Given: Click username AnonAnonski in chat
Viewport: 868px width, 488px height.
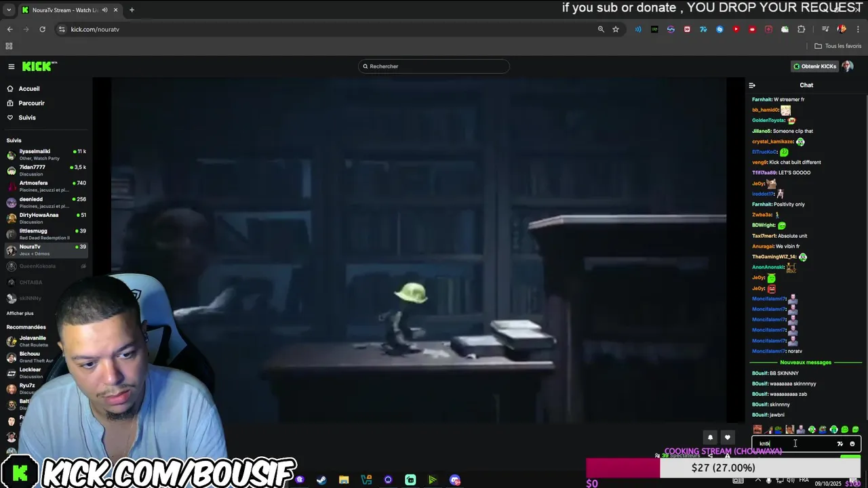Looking at the screenshot, I should click(768, 268).
